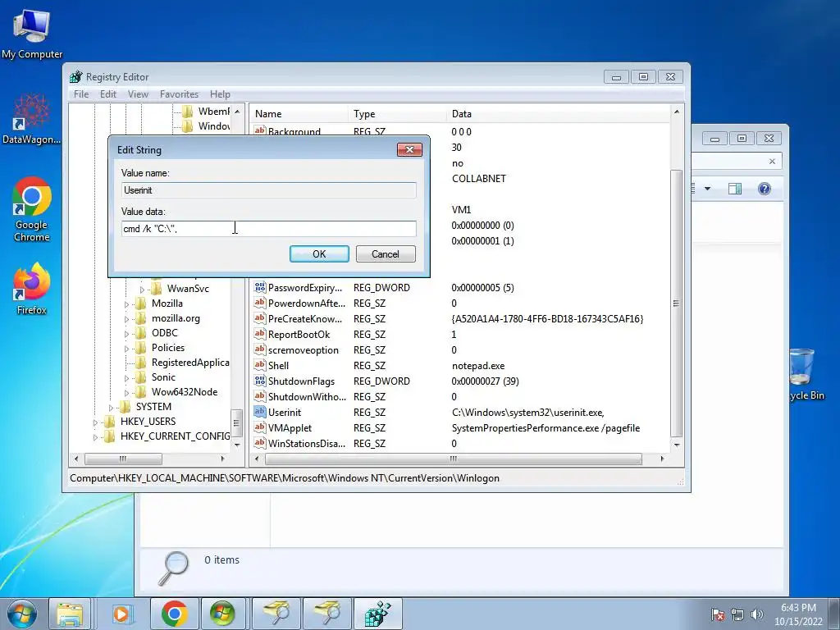The image size is (840, 630).
Task: Click the Registry Editor taskbar button
Action: pyautogui.click(x=377, y=614)
